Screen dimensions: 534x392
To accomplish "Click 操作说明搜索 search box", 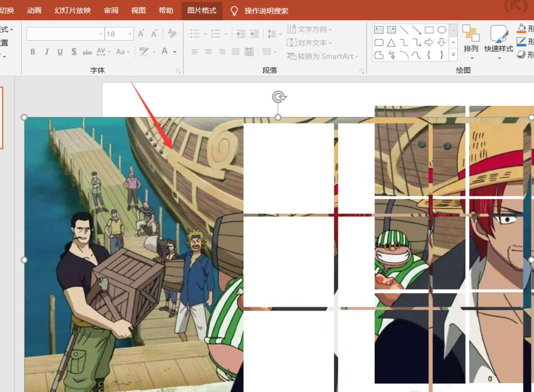I will click(x=267, y=10).
